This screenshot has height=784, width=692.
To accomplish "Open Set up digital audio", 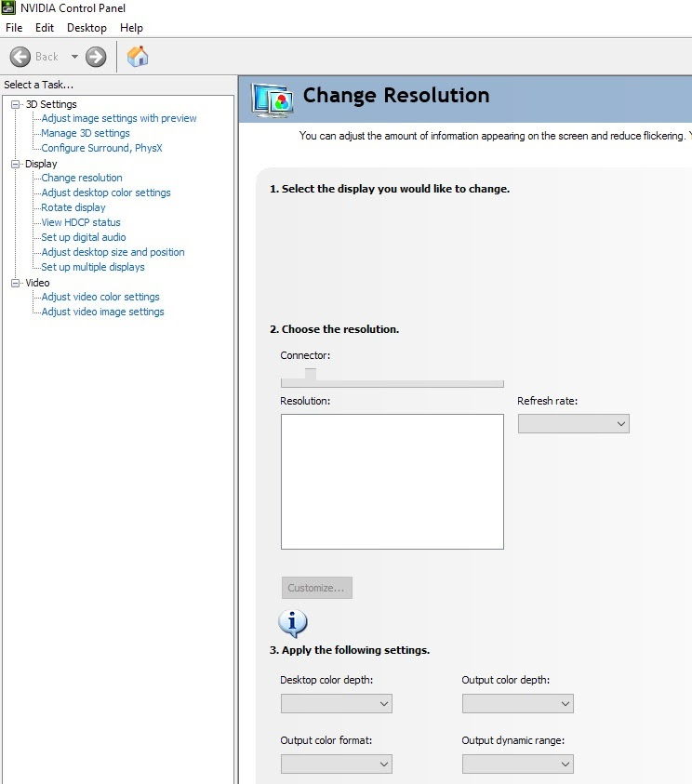I will (84, 237).
